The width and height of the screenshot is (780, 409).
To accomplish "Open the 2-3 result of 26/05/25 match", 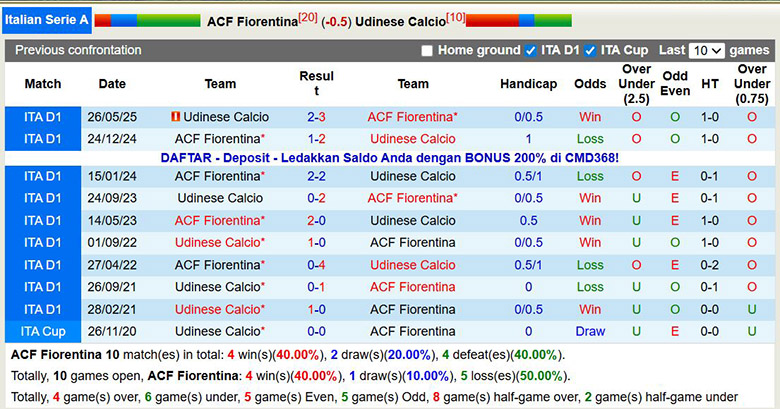I will pos(316,117).
